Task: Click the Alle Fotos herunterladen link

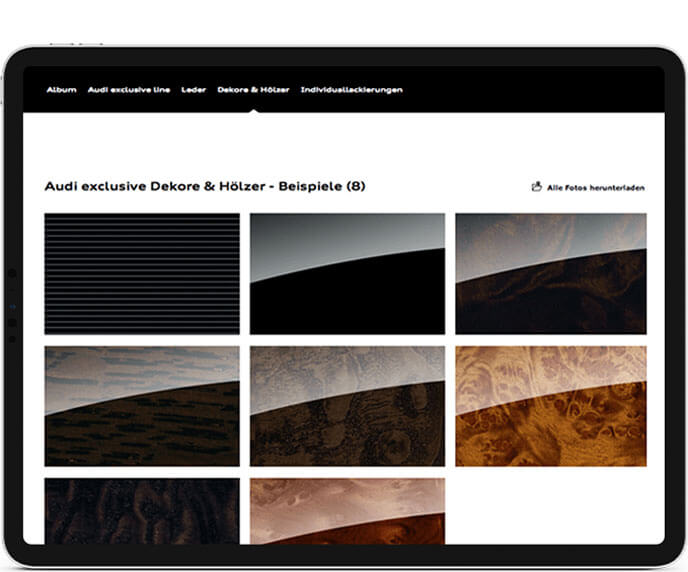Action: coord(595,187)
